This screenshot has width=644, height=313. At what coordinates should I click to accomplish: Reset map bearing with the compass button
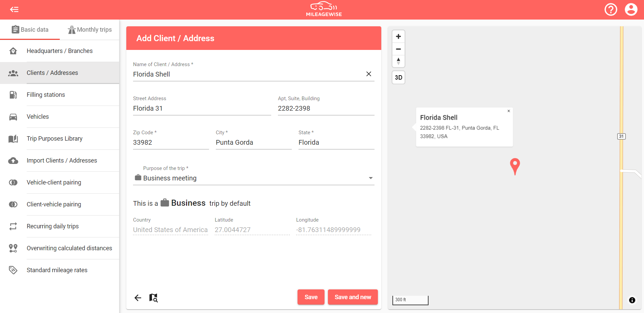(x=398, y=61)
